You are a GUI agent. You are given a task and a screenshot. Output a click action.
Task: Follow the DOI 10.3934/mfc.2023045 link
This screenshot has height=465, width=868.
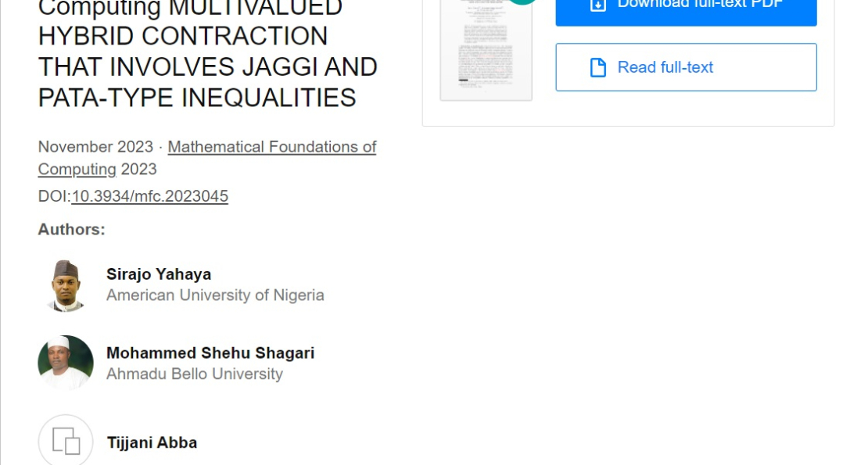click(149, 196)
